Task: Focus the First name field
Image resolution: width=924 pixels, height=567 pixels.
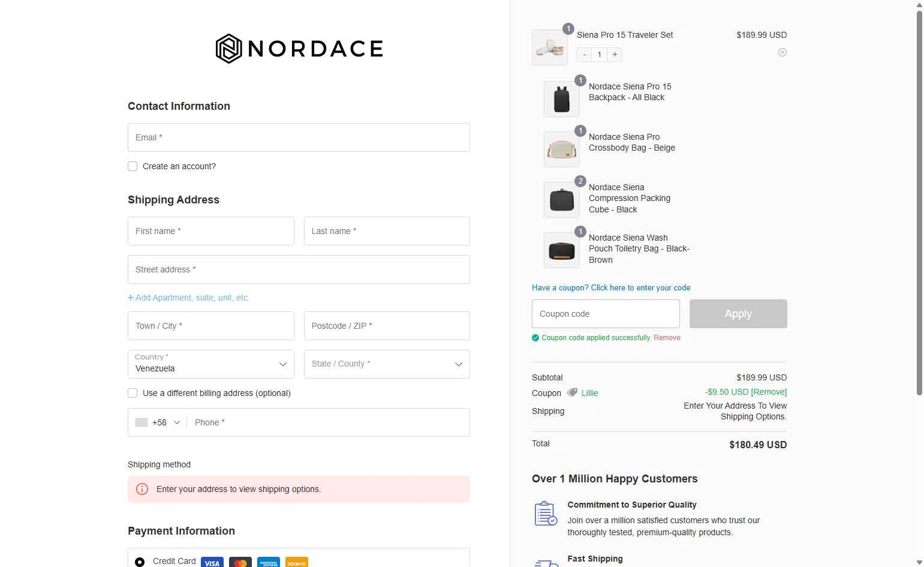Action: pyautogui.click(x=211, y=231)
